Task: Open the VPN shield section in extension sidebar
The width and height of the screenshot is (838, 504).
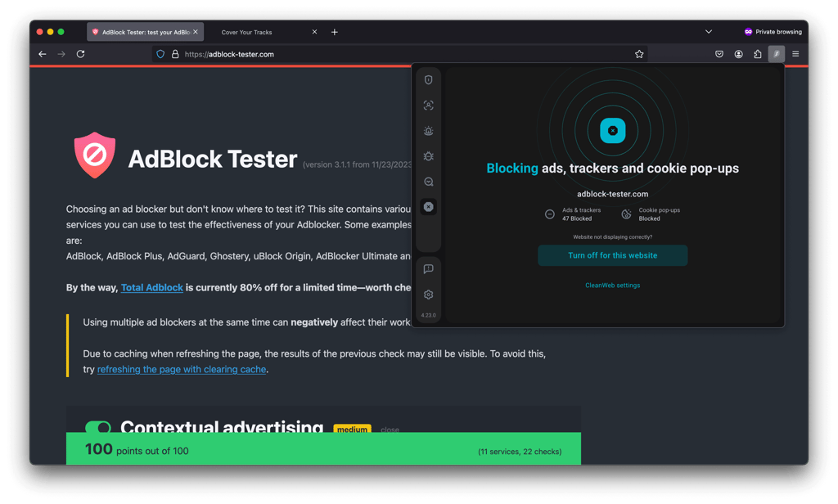Action: pos(428,80)
